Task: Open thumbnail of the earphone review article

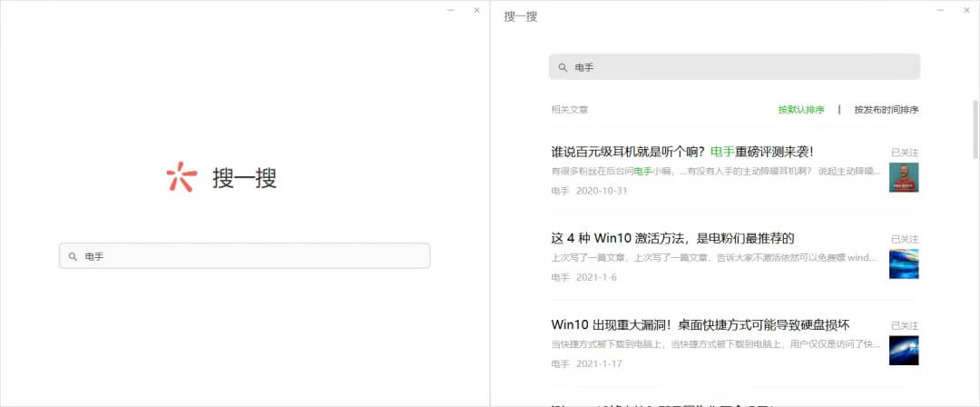Action: click(904, 177)
